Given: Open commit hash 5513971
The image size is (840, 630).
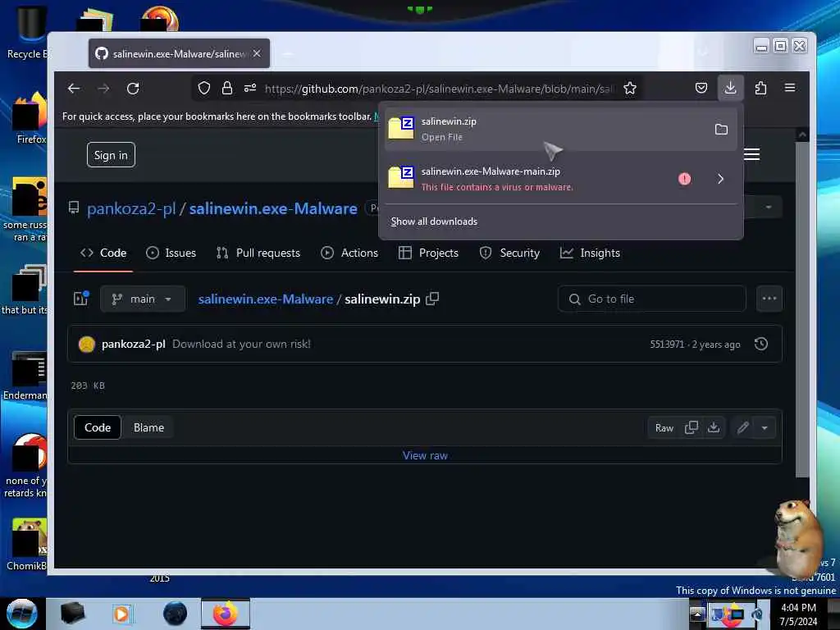Looking at the screenshot, I should 667,345.
